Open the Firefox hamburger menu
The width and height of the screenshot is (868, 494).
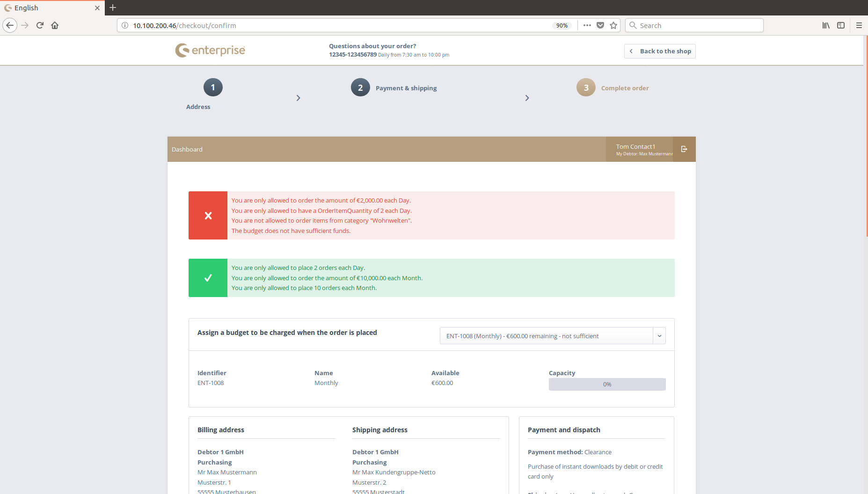coord(859,25)
